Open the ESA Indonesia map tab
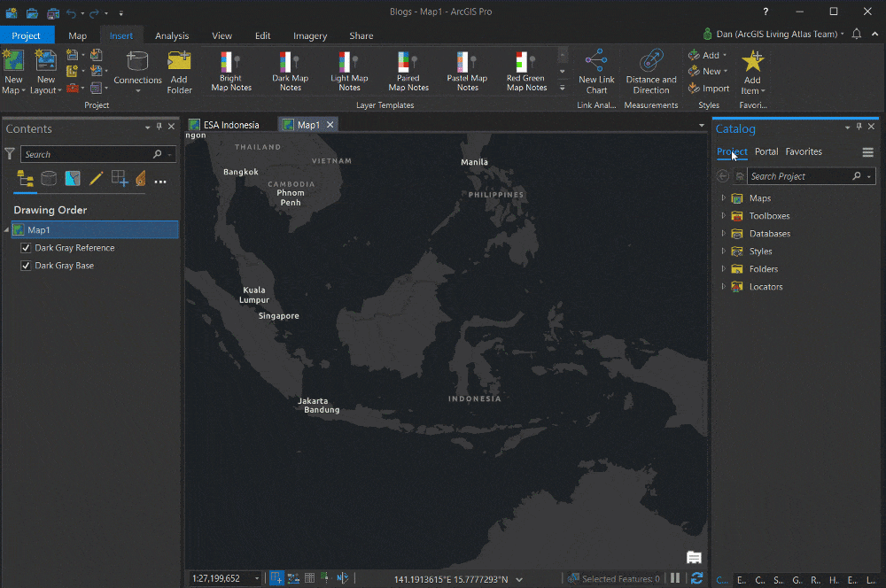886x588 pixels. click(230, 124)
